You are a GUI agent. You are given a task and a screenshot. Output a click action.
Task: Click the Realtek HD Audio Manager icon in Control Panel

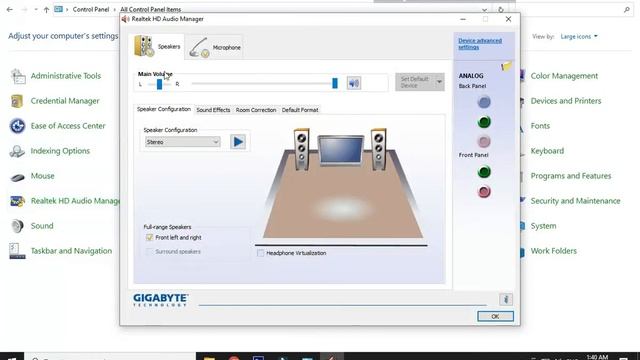[17, 201]
